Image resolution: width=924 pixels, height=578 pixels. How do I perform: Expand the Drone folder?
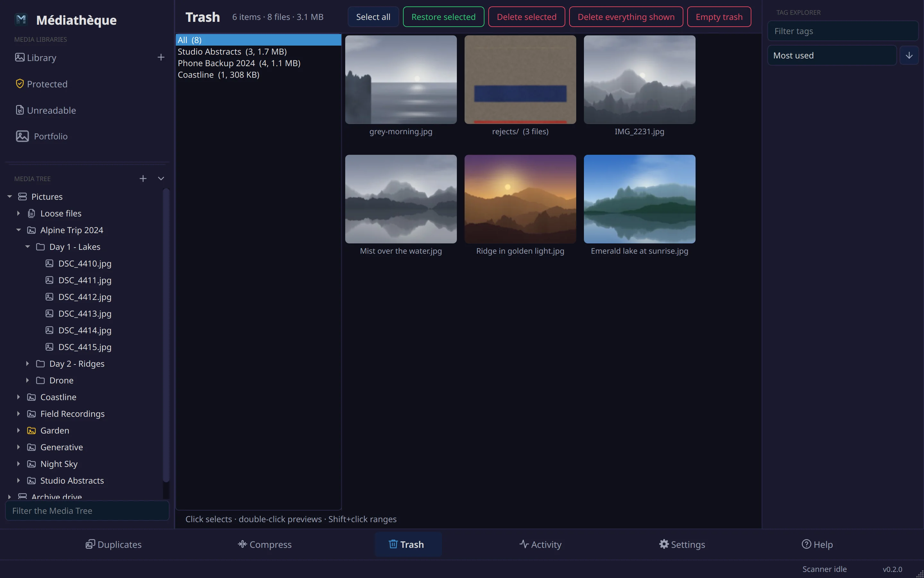coord(28,381)
